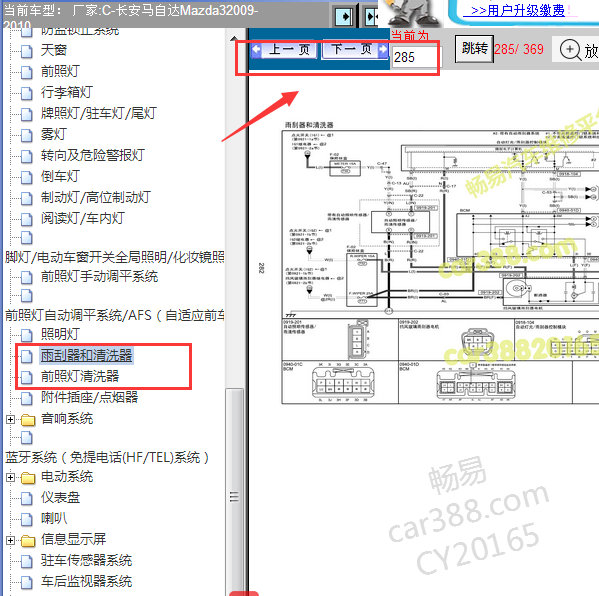
Task: Click the magnifier zoom-in icon
Action: 570,50
